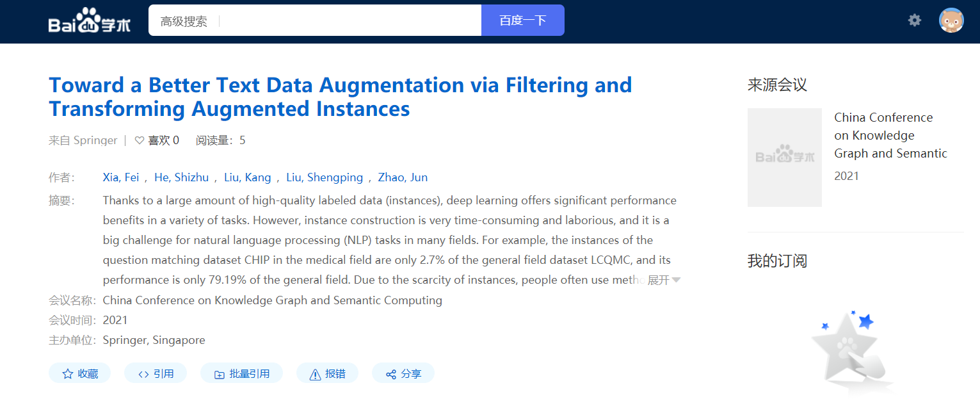Open author link Xia, Fei
The image size is (980, 415).
click(121, 177)
